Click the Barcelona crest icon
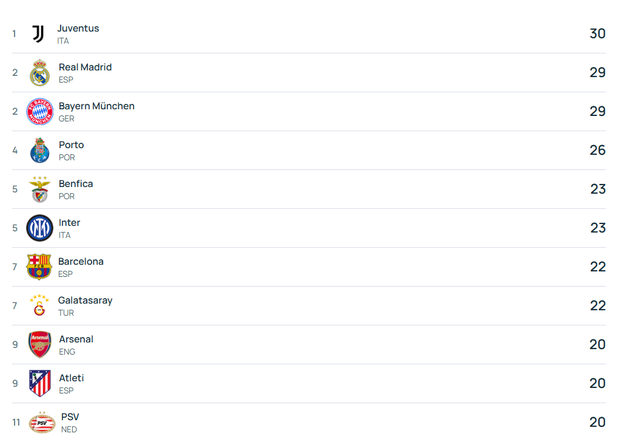This screenshot has height=439, width=620. coord(39,267)
